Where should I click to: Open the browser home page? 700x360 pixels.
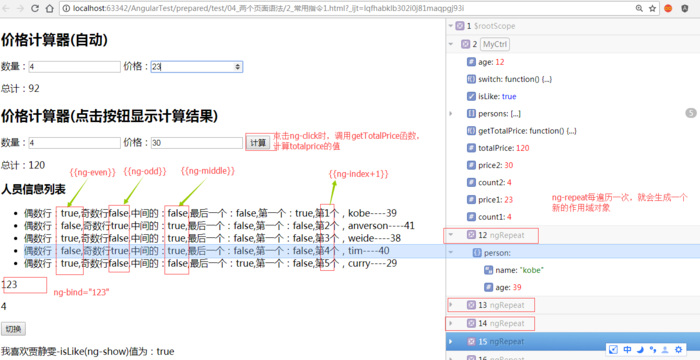[50, 8]
